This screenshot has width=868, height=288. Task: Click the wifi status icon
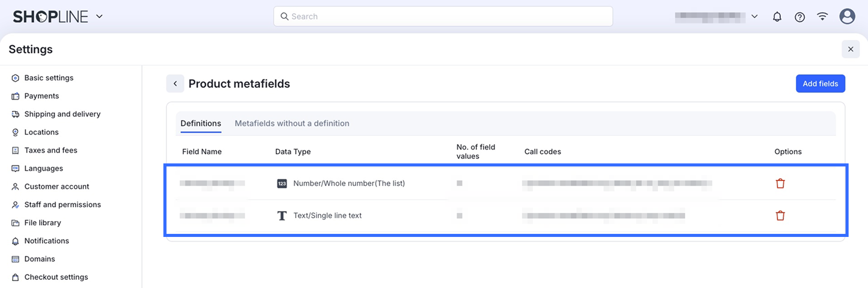822,16
